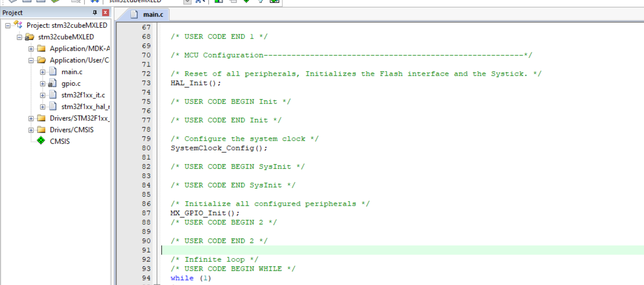Collapse the Application/User/C group

(31, 60)
